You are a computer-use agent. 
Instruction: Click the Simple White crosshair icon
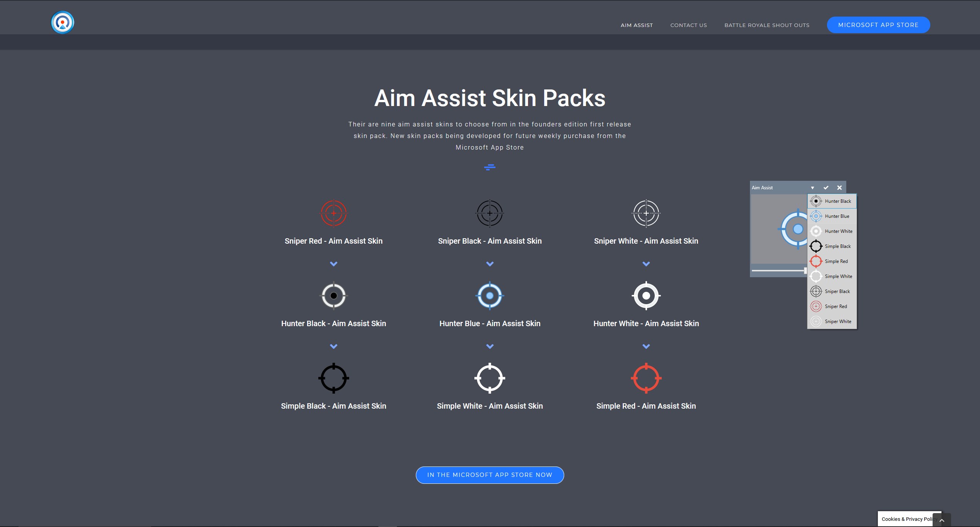[489, 378]
